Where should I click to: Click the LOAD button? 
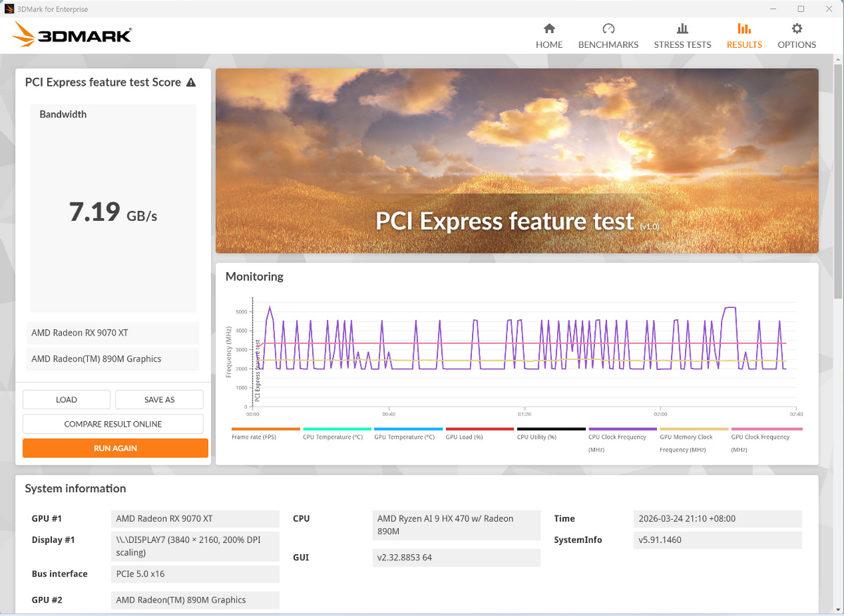point(66,399)
